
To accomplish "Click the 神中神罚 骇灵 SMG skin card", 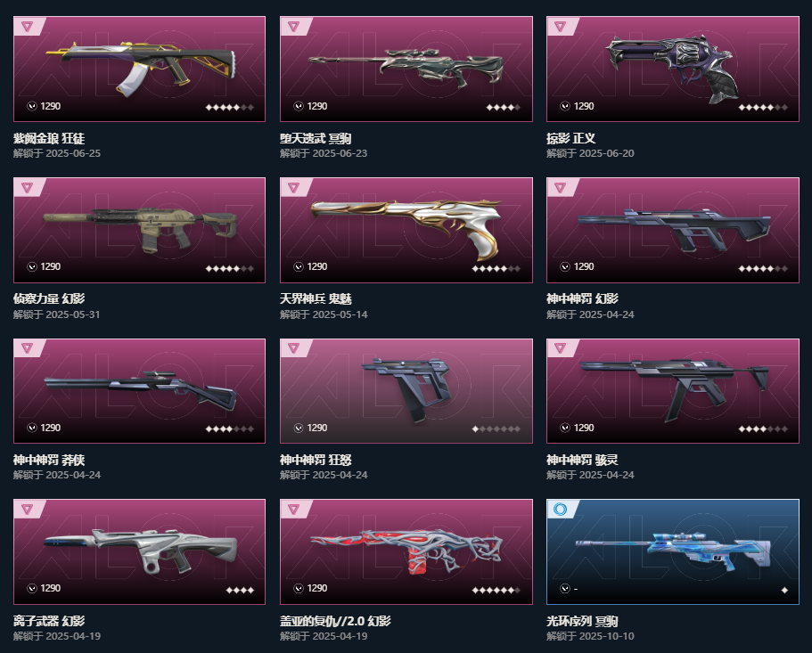I will point(673,391).
